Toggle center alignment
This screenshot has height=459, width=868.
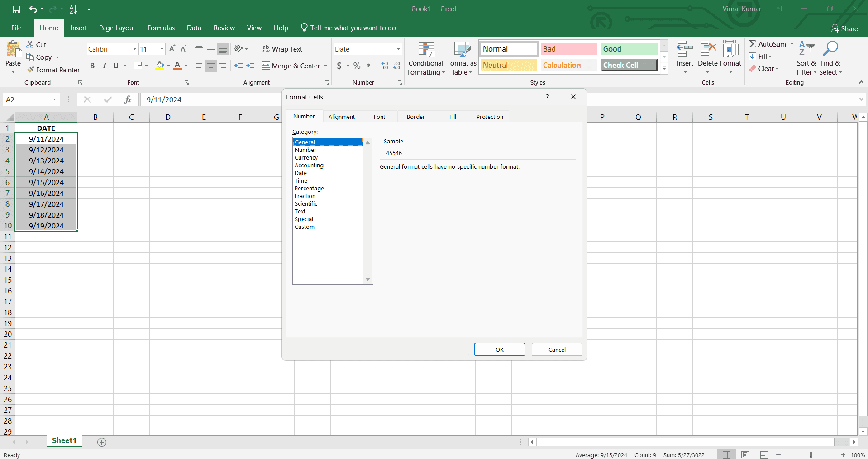coord(210,66)
